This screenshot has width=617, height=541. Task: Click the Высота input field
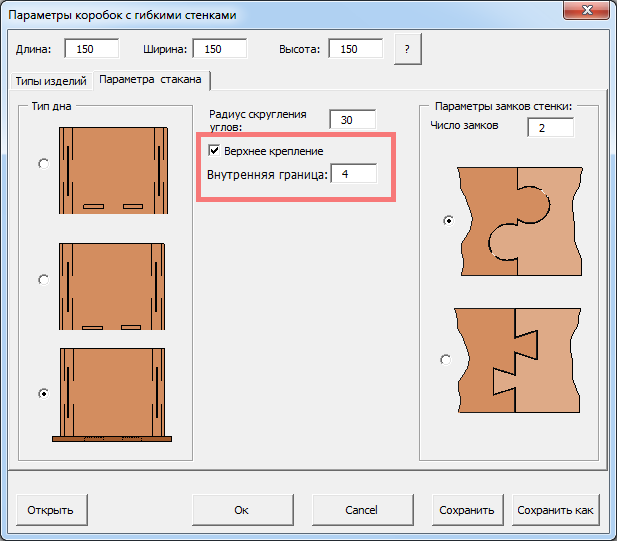coord(356,49)
